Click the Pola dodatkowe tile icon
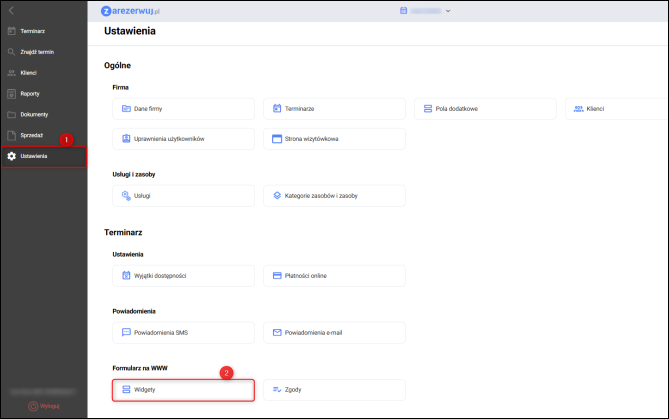The width and height of the screenshot is (669, 419). coord(427,108)
